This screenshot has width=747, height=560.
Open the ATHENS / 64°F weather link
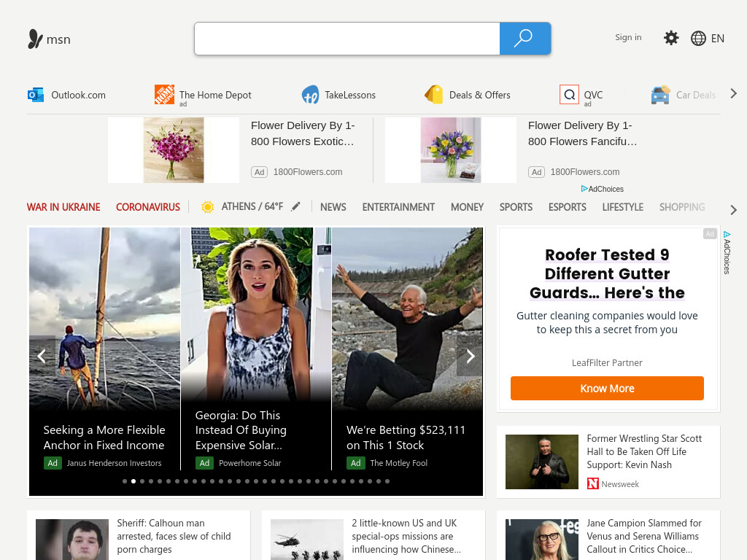click(252, 206)
